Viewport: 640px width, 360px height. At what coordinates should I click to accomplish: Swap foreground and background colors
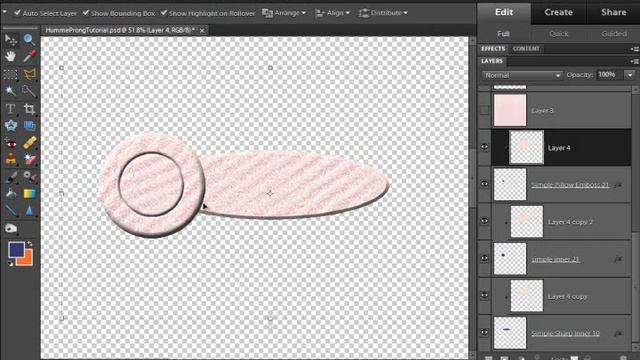29,244
